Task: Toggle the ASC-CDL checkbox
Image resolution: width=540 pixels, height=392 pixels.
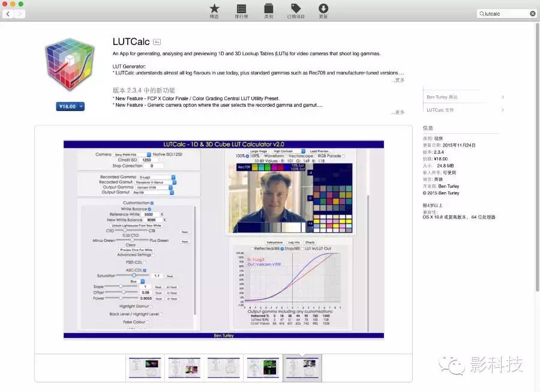Action: [x=144, y=270]
